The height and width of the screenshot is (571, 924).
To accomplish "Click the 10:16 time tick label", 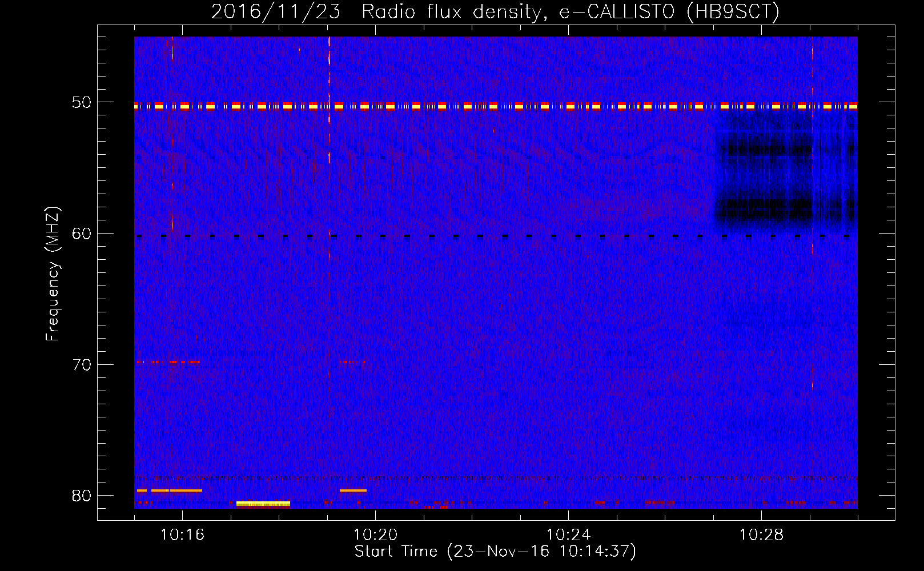I will tap(182, 534).
